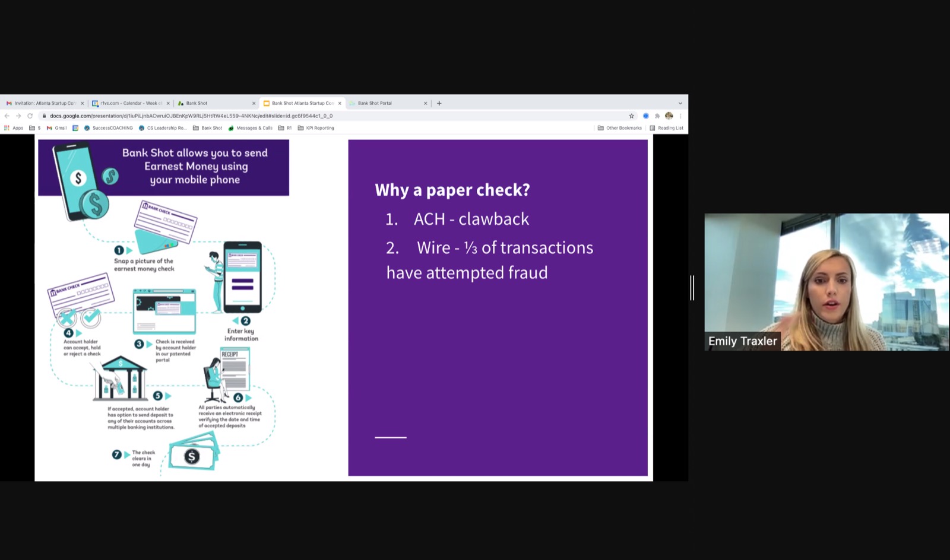Open the Google Calendar bookmark icon
This screenshot has height=560, width=950.
(x=75, y=128)
